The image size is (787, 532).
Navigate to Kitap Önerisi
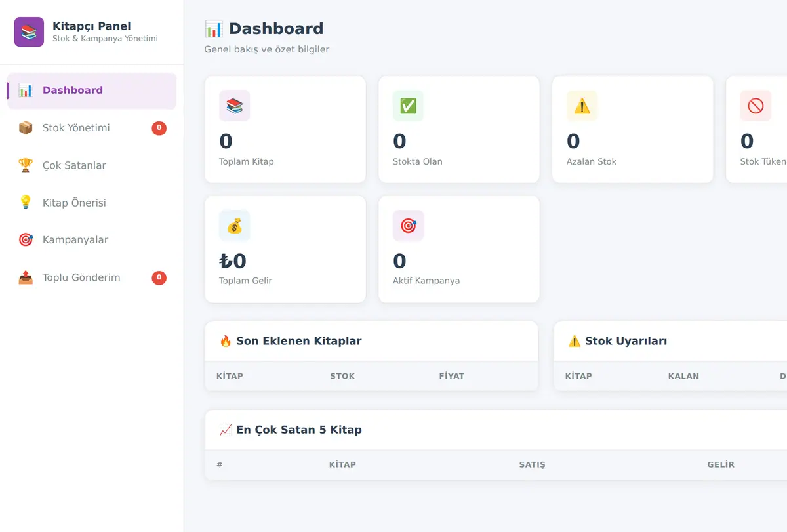92,203
